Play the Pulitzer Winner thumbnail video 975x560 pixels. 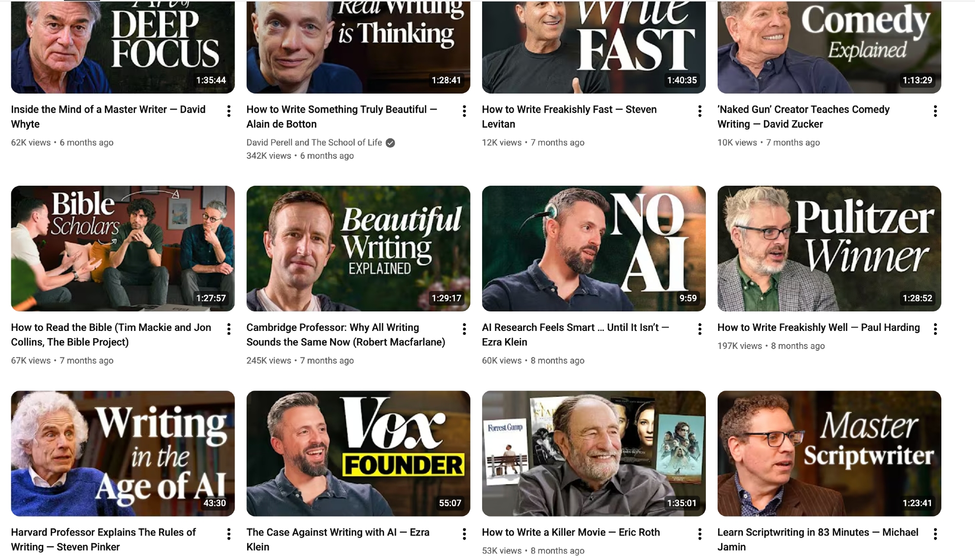pos(829,248)
